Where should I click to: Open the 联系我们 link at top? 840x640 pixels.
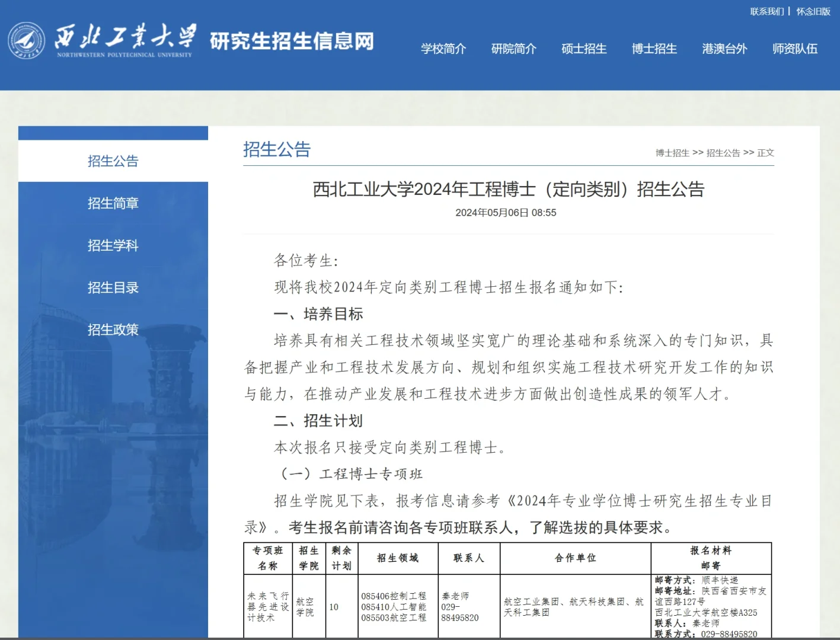(x=767, y=11)
